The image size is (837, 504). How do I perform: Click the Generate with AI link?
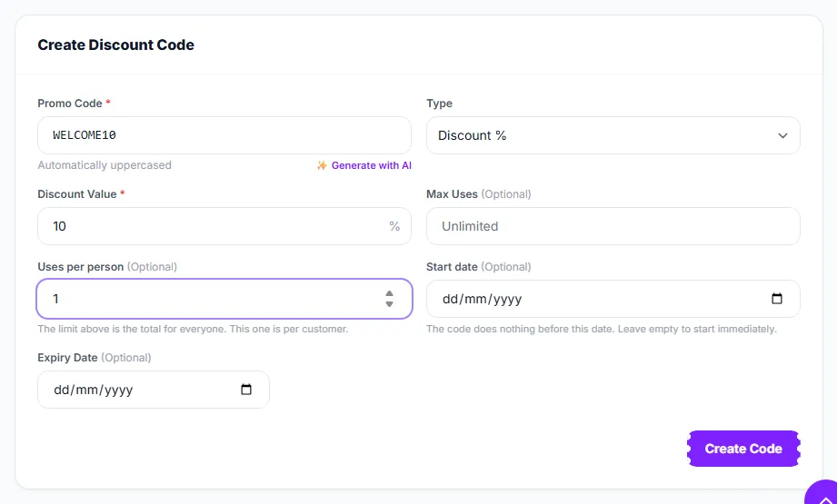click(x=371, y=165)
